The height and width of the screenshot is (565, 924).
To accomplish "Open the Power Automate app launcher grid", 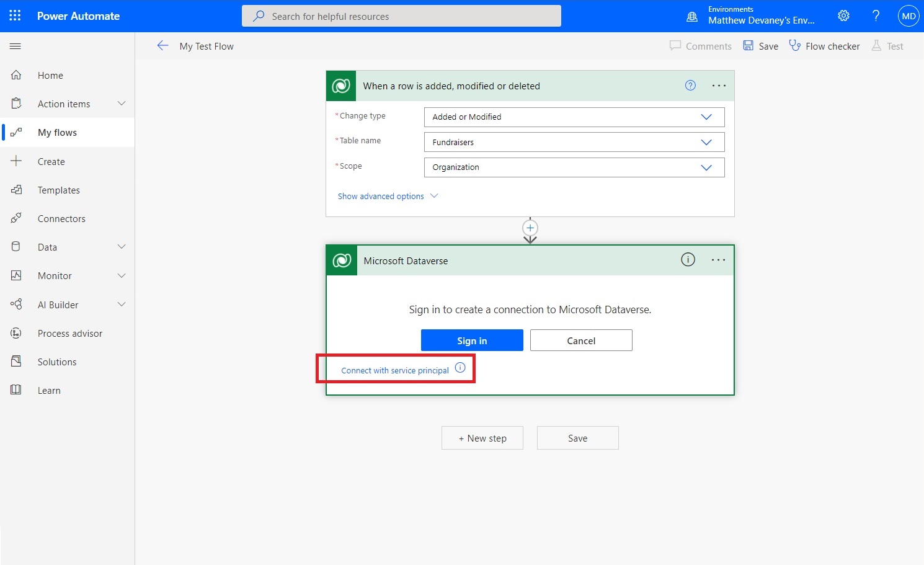I will coord(14,16).
